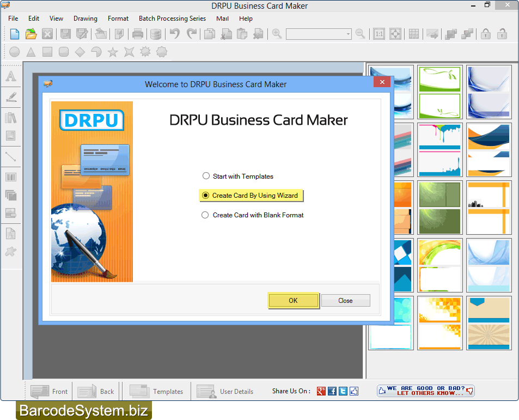519x420 pixels.
Task: Open the Templates button at bottom
Action: 156,391
